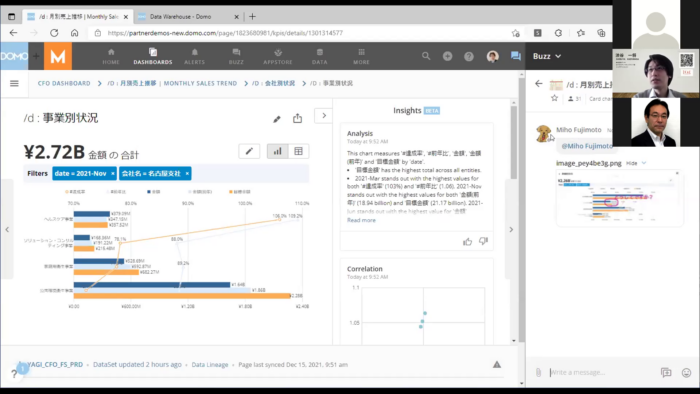Open Dashboards in Domo navigation
The image size is (700, 394).
(x=153, y=57)
